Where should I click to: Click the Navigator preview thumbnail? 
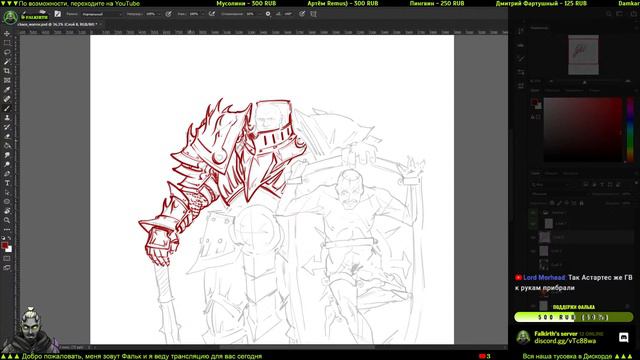(x=583, y=55)
